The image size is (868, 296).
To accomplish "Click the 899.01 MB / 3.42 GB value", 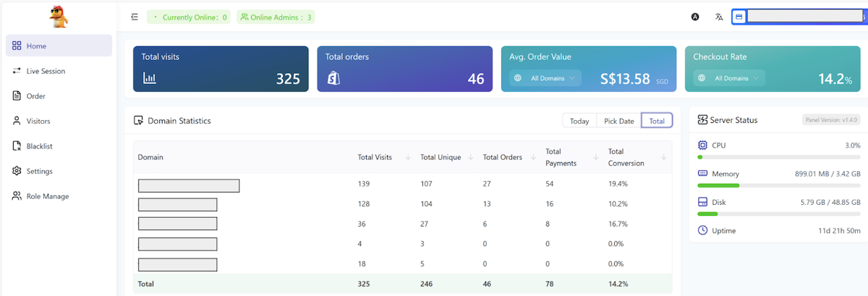I will (827, 174).
